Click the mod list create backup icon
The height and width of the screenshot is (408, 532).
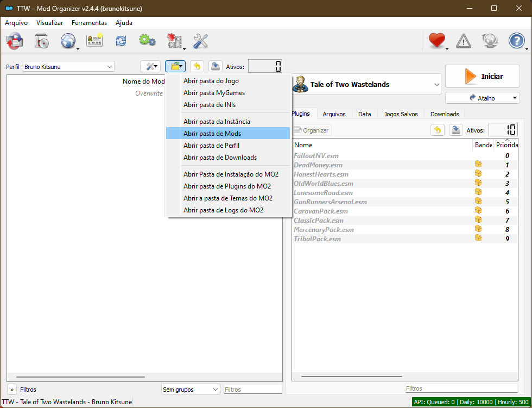coord(215,66)
